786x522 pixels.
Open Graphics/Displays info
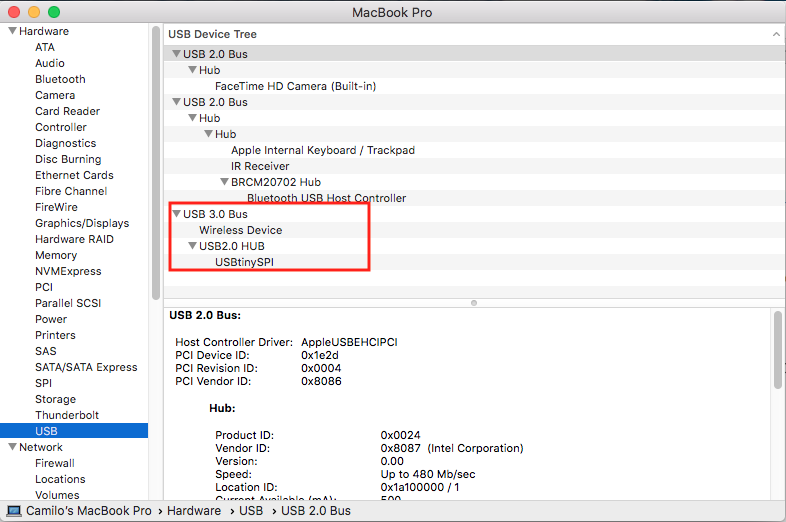pyautogui.click(x=82, y=223)
